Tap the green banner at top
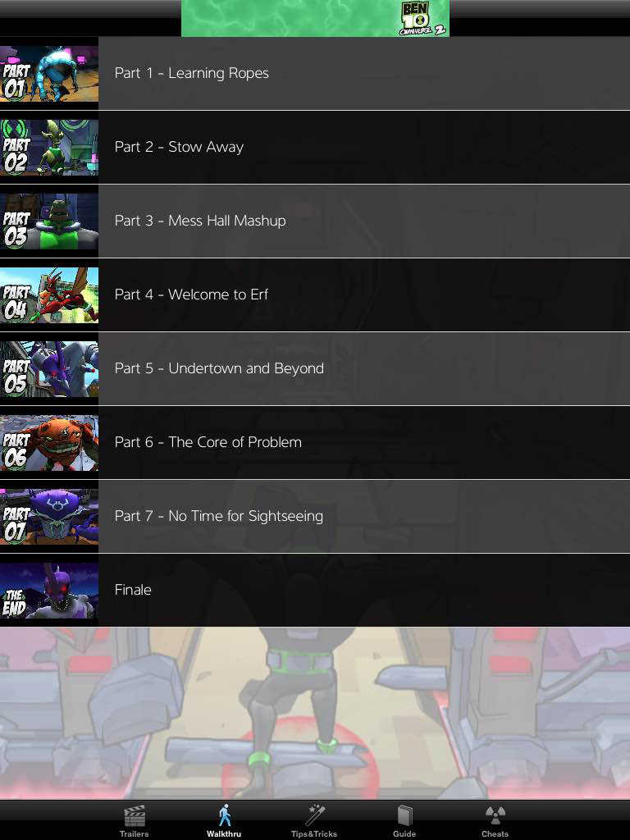630x840 pixels. tap(315, 18)
